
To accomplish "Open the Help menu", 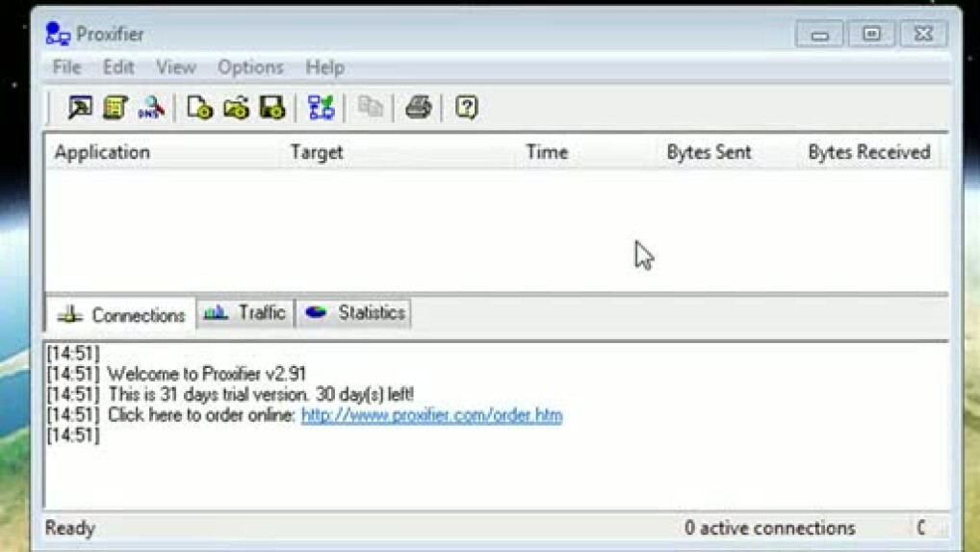I will pyautogui.click(x=324, y=67).
